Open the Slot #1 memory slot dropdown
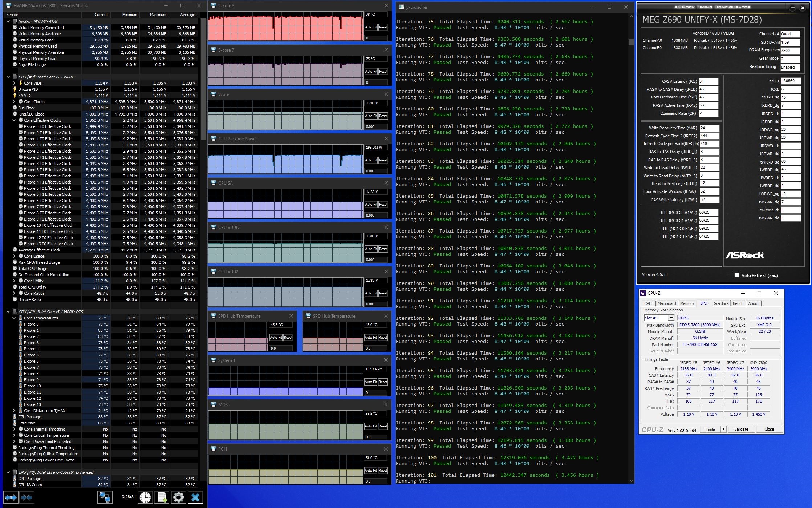Image resolution: width=812 pixels, height=508 pixels. [671, 318]
